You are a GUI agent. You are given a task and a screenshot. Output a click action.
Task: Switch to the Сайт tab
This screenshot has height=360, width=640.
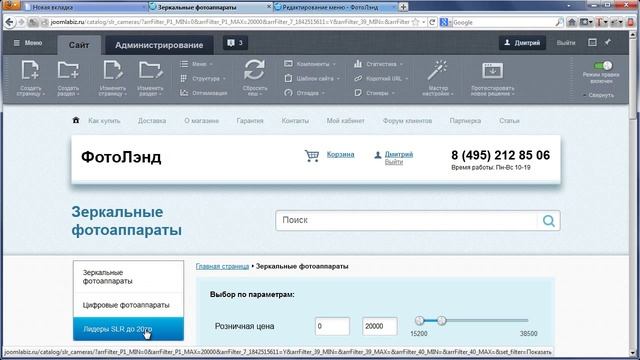coord(79,45)
